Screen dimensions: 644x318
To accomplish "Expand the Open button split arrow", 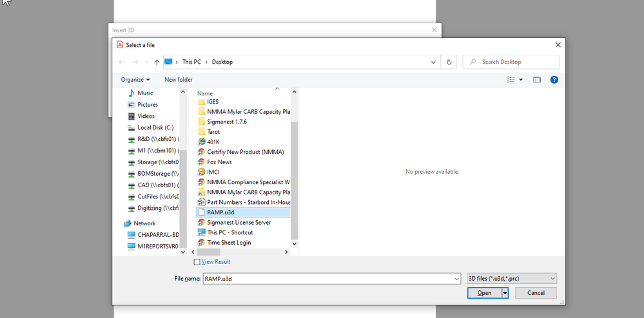I will (x=505, y=293).
